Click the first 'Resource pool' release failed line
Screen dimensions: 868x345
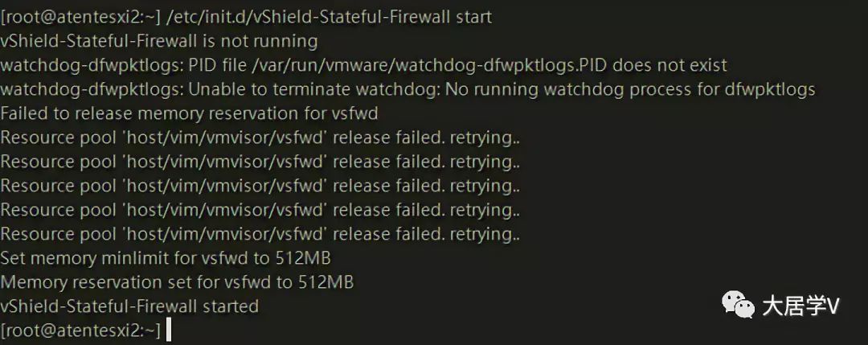(260, 138)
